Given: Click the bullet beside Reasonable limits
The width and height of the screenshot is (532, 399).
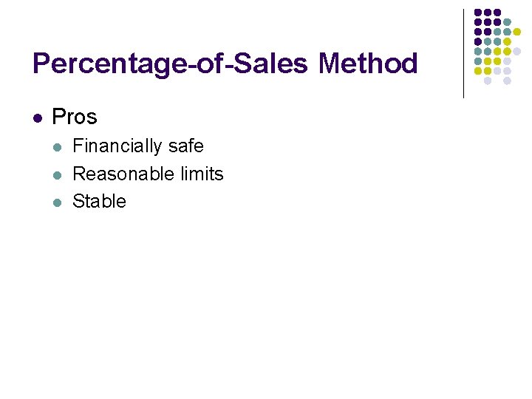Looking at the screenshot, I should pos(59,174).
